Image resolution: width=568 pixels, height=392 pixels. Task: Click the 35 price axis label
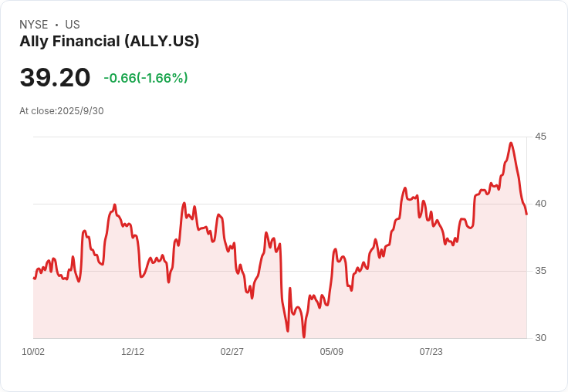coord(540,271)
